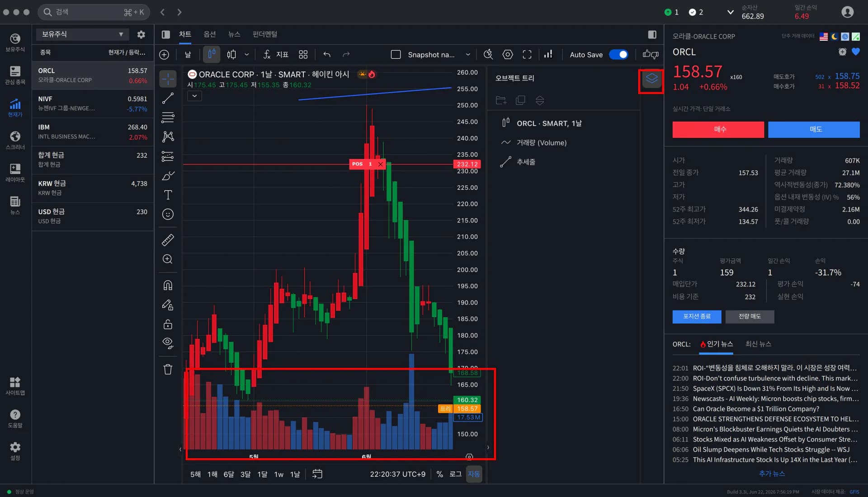Add a symbol comparison with plus icon

pos(164,55)
